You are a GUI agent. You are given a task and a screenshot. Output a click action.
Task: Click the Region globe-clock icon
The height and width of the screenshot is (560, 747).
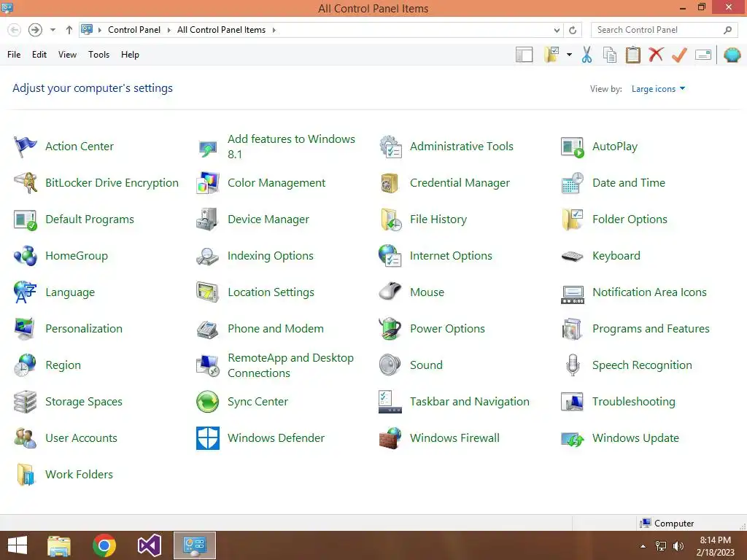26,365
